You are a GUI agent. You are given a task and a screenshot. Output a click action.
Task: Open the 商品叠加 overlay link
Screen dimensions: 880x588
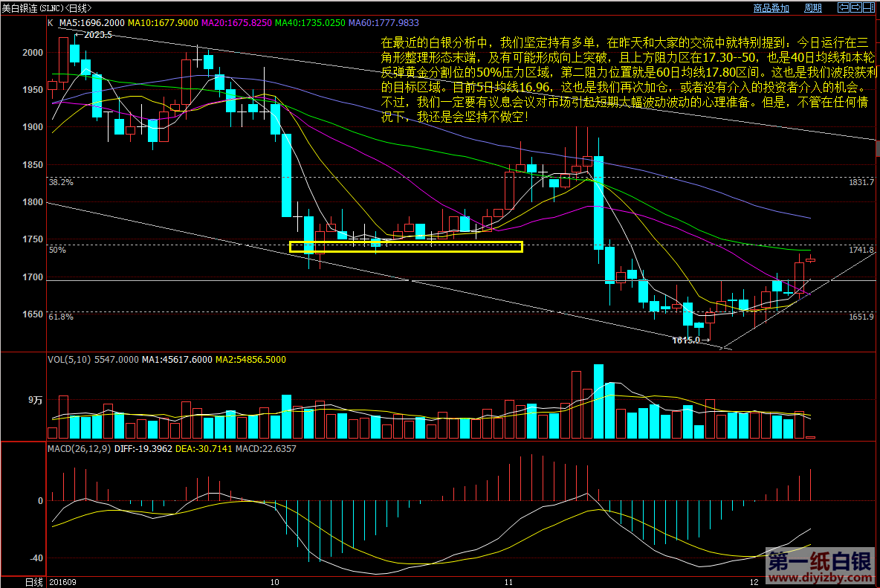(x=771, y=8)
